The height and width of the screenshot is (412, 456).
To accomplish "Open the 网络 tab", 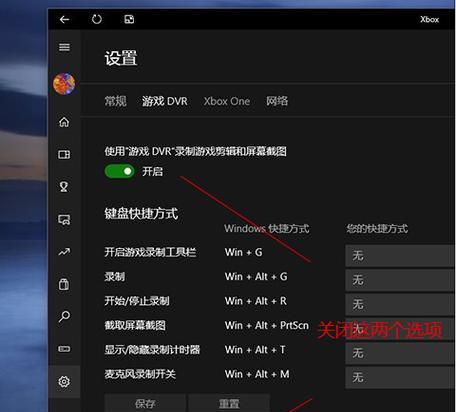I will (277, 101).
